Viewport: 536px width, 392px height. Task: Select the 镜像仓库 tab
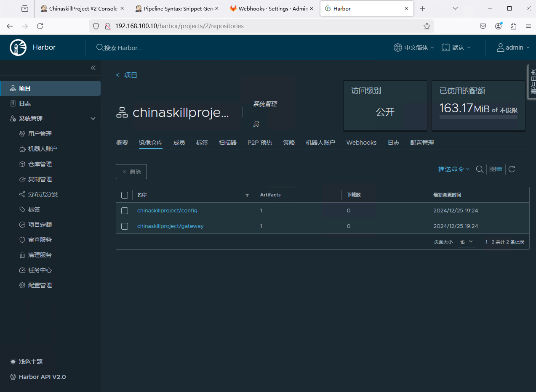coord(151,143)
